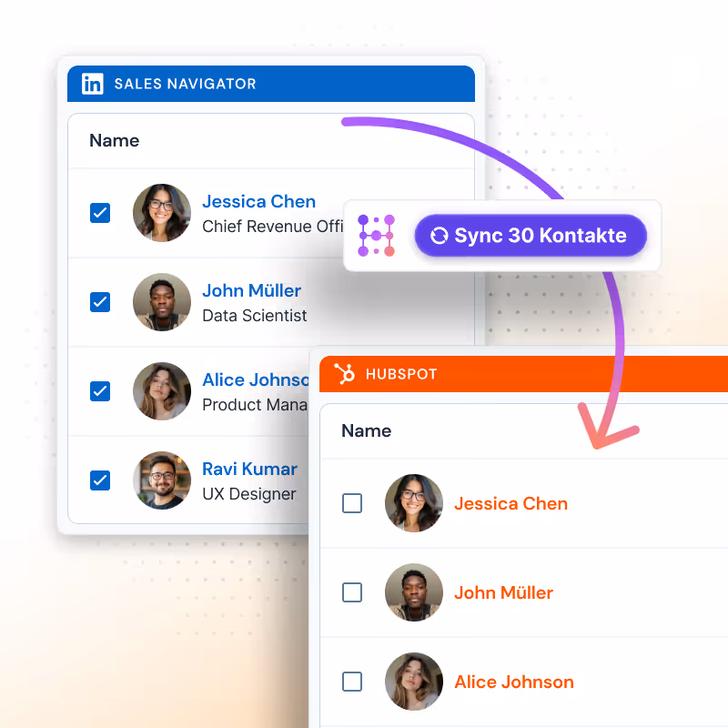Click the SALES NAVIGATOR header title
This screenshot has width=728, height=728.
click(x=186, y=84)
